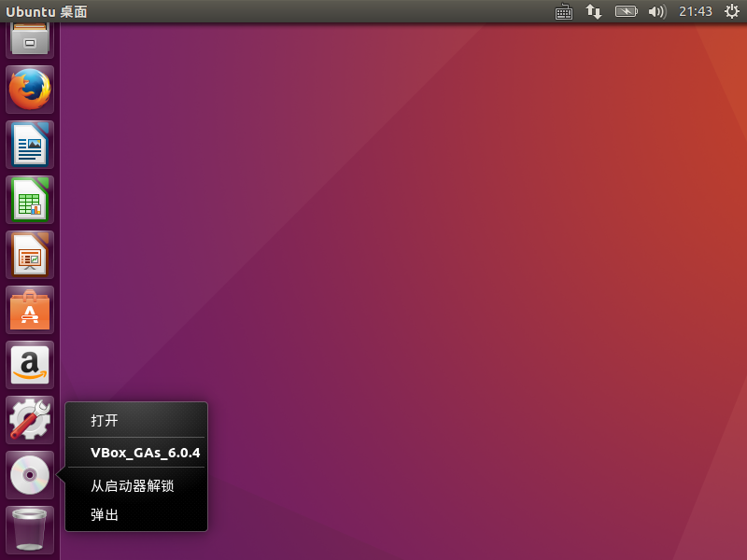Click the VBox_GAs disc icon in launcher

[30, 475]
